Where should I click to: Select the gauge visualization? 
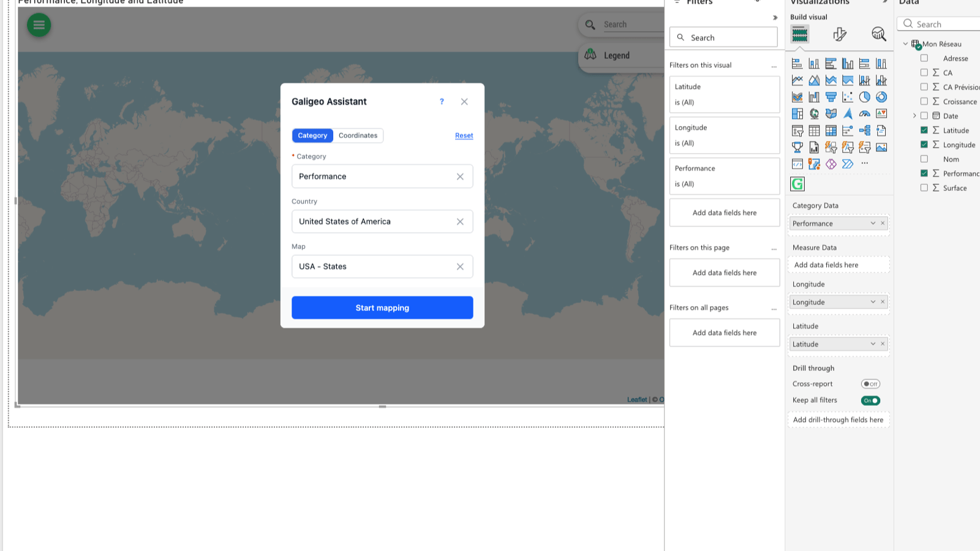(864, 113)
